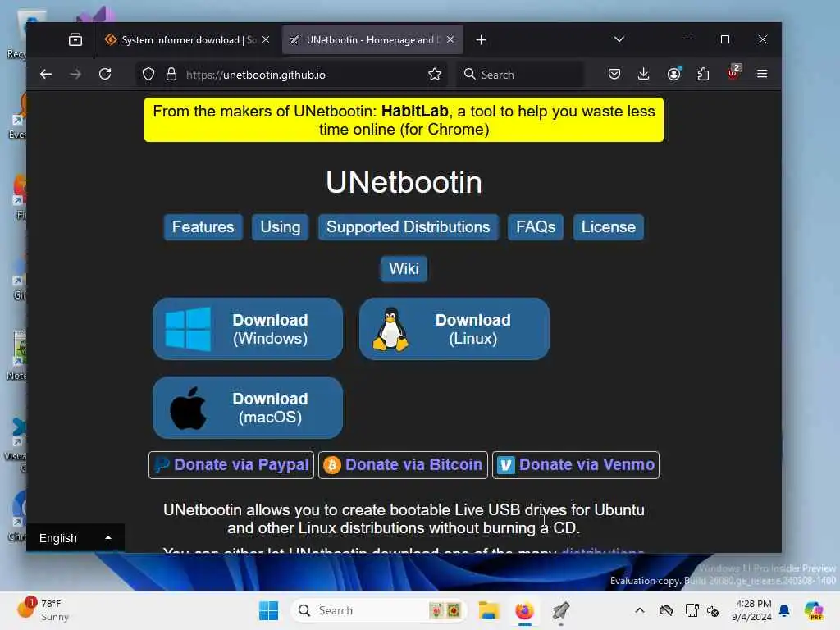840x630 pixels.
Task: Donate via Paypal link
Action: pos(231,465)
